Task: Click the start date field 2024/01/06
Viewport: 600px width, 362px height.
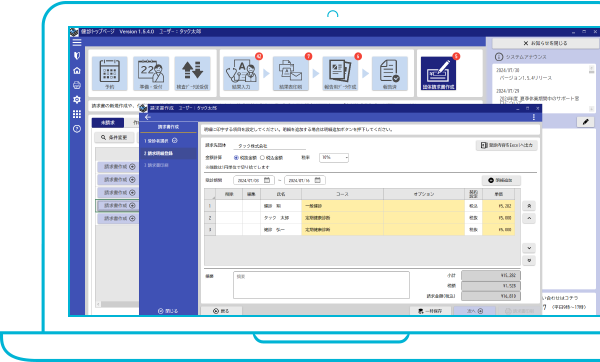Action: click(254, 180)
